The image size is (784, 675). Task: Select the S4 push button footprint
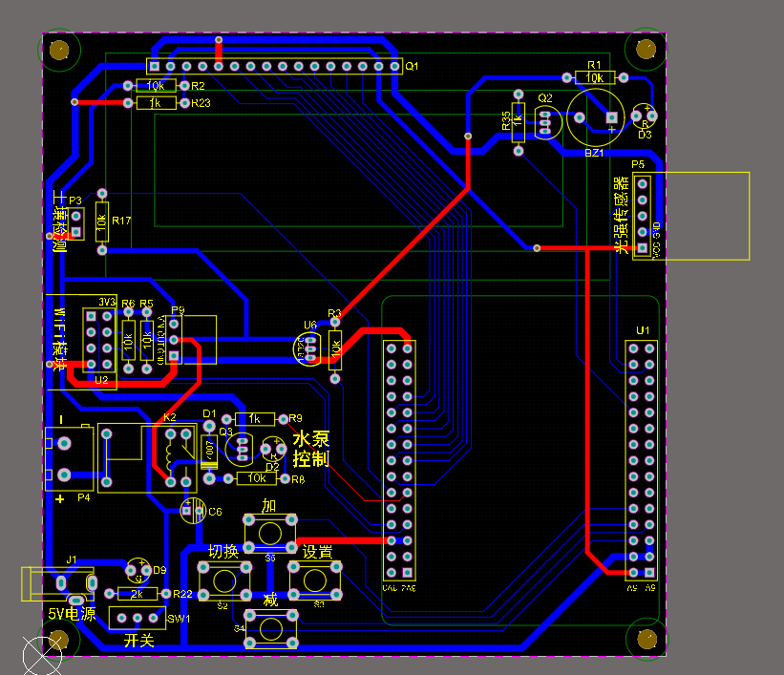click(x=271, y=629)
